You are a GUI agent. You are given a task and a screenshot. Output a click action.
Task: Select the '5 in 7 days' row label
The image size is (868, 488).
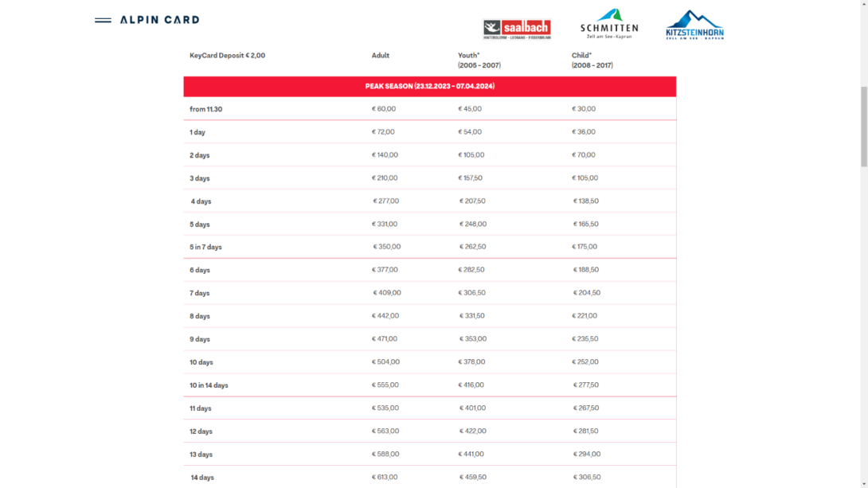click(206, 248)
